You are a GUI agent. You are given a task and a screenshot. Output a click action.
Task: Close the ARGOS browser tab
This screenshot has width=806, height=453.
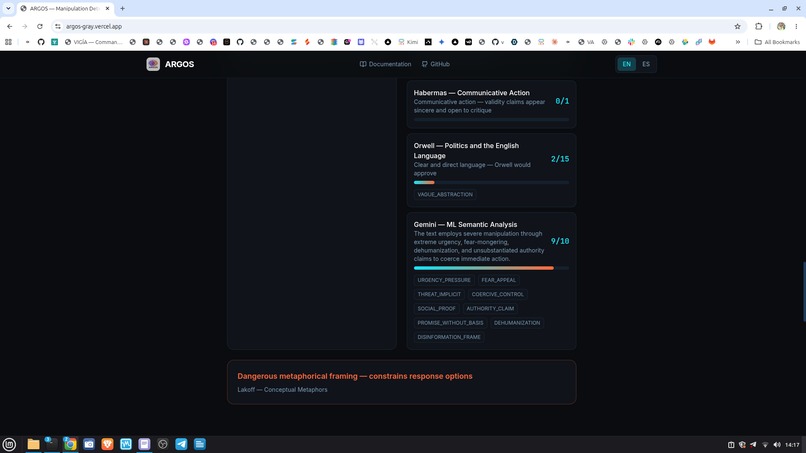point(107,9)
